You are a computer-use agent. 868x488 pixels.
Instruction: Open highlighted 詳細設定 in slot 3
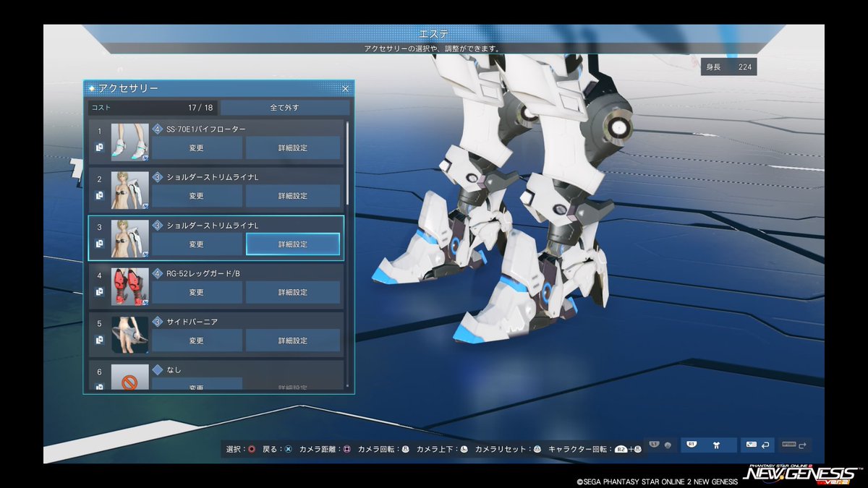[293, 244]
